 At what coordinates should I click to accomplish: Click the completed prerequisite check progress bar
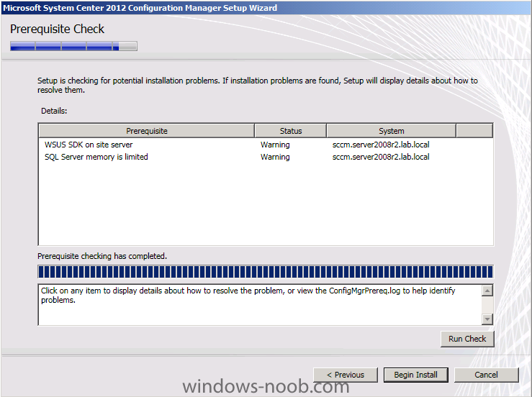tap(266, 272)
